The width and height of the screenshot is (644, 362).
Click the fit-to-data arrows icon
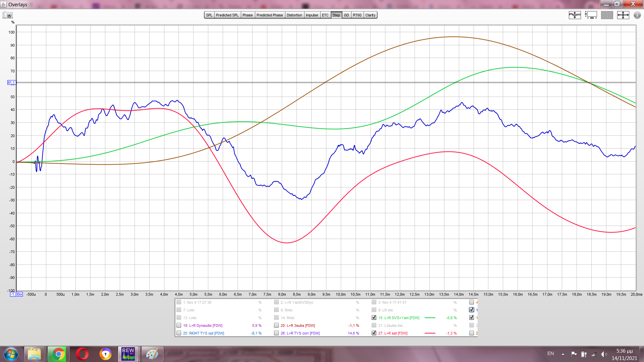623,15
